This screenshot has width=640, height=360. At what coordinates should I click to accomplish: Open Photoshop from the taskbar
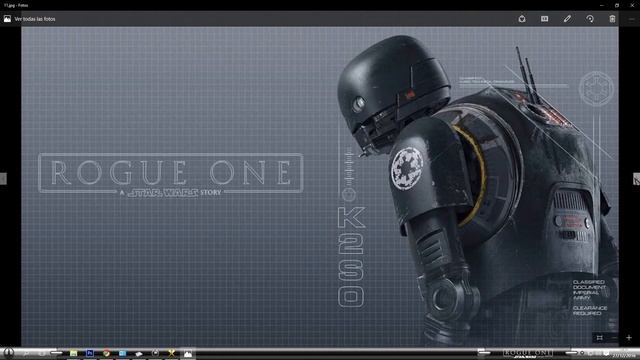pyautogui.click(x=90, y=353)
